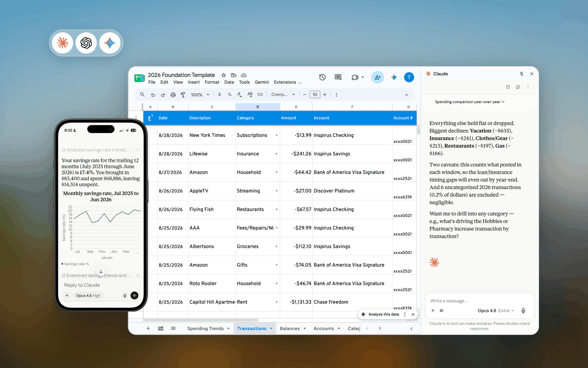
Task: Undo the last action in Sheets toolbar
Action: [153, 95]
